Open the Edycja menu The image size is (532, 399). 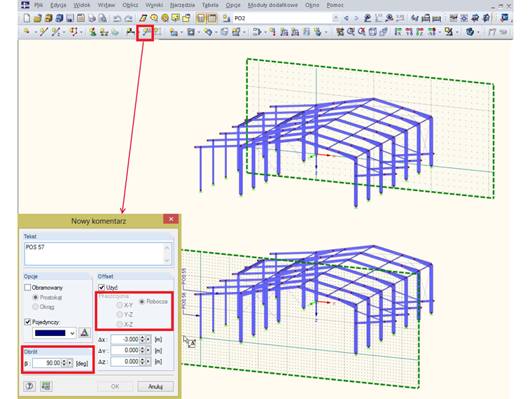click(x=58, y=5)
